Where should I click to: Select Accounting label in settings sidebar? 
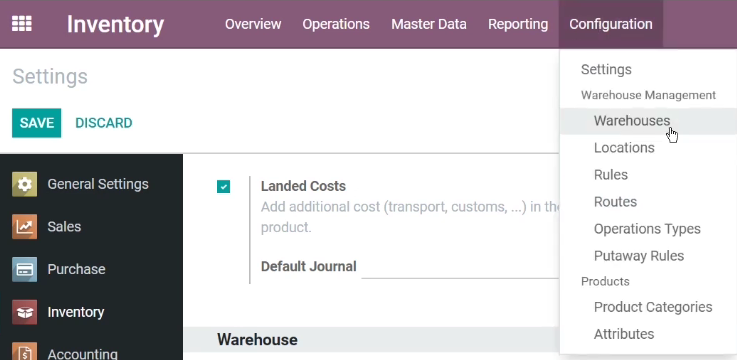[x=82, y=353]
